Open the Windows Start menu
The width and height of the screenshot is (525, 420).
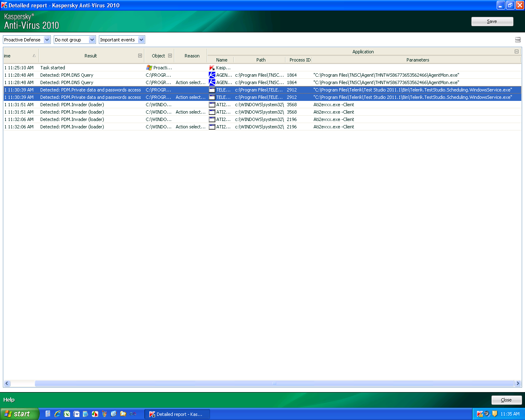point(20,414)
